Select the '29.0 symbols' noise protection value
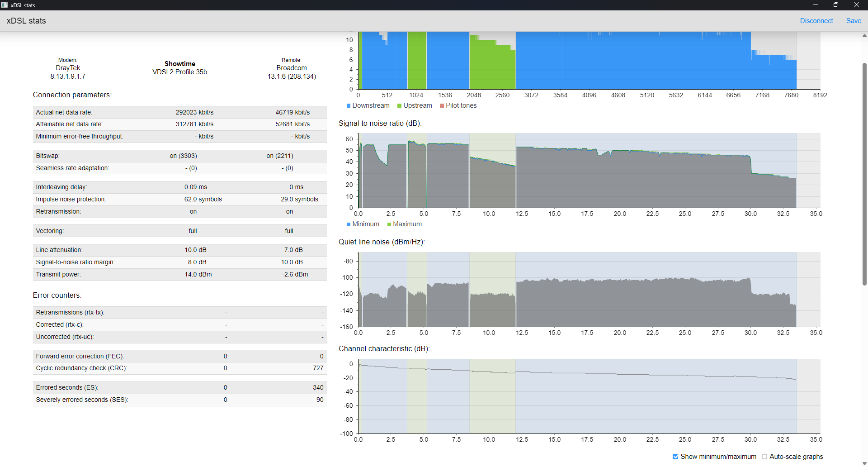This screenshot has height=467, width=868. [299, 199]
